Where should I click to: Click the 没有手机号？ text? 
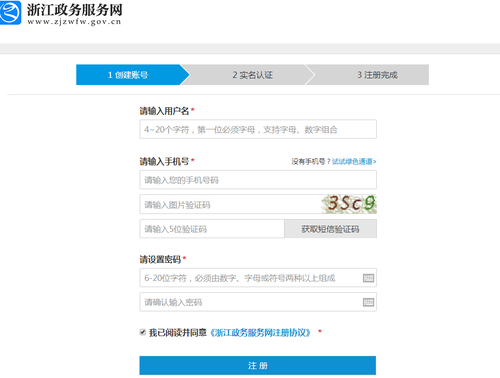coord(311,162)
